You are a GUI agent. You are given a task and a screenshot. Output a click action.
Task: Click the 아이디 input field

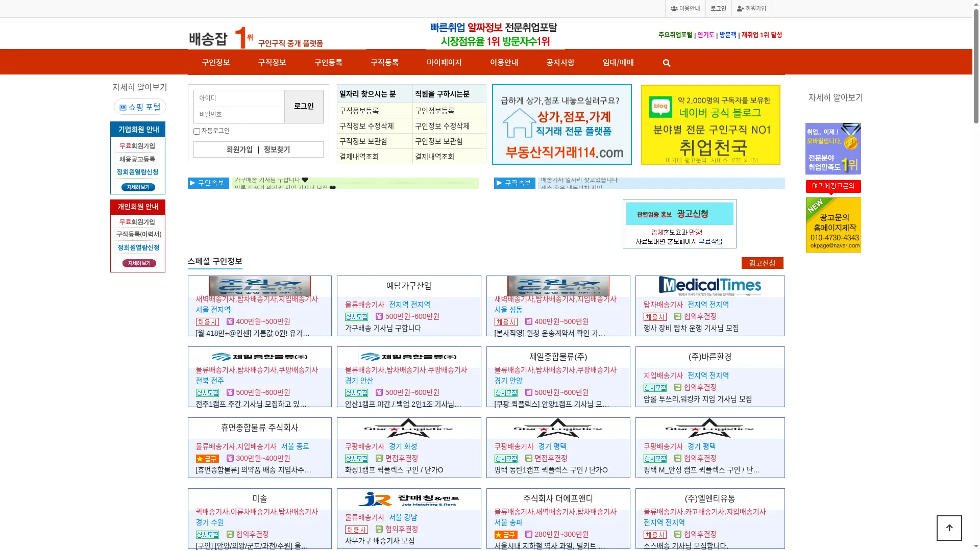click(x=239, y=98)
